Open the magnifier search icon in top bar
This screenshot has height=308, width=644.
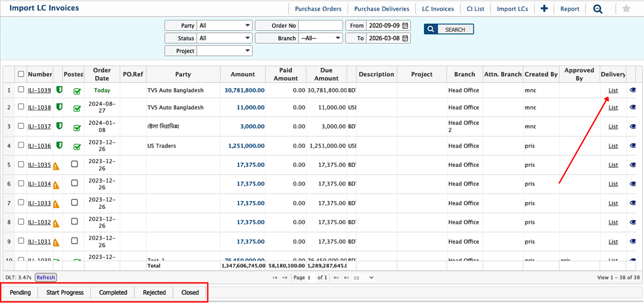click(598, 9)
